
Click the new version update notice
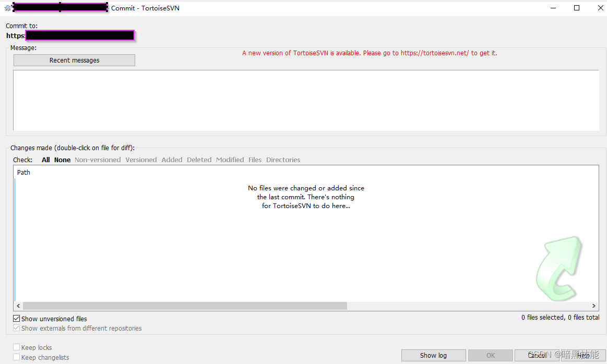pos(370,53)
